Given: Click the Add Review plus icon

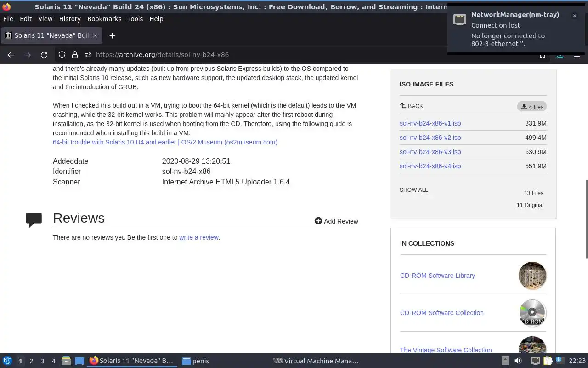Looking at the screenshot, I should pyautogui.click(x=318, y=221).
